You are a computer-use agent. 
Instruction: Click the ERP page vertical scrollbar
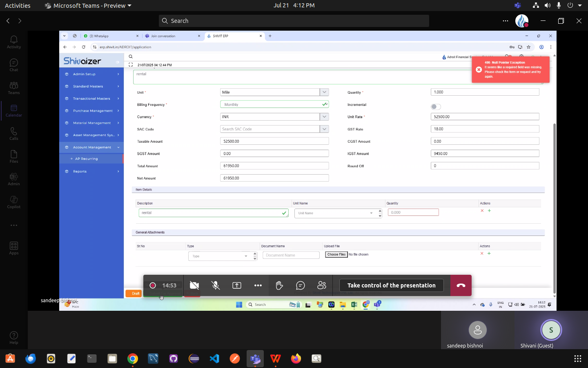554,204
